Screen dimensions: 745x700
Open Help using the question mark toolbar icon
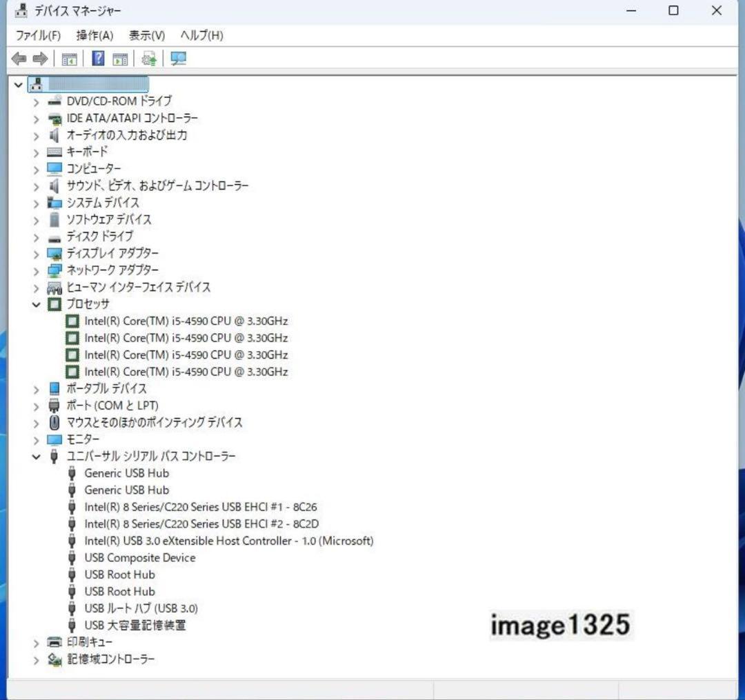pyautogui.click(x=98, y=59)
